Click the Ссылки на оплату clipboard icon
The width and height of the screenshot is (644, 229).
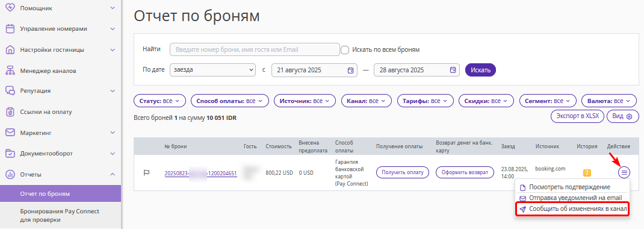click(10, 112)
